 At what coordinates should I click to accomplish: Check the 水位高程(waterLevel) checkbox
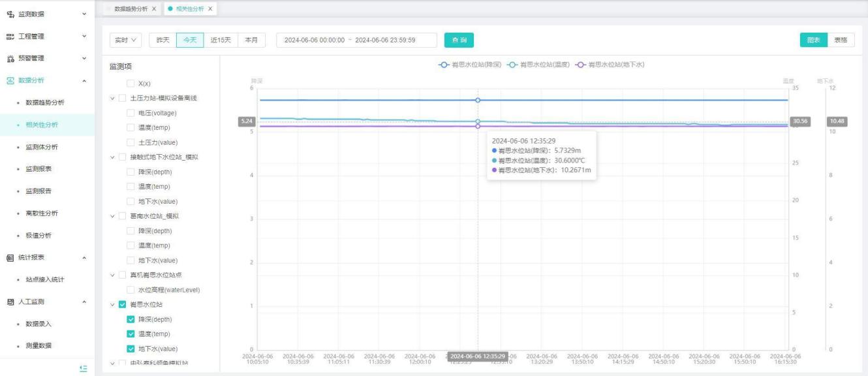tap(131, 290)
